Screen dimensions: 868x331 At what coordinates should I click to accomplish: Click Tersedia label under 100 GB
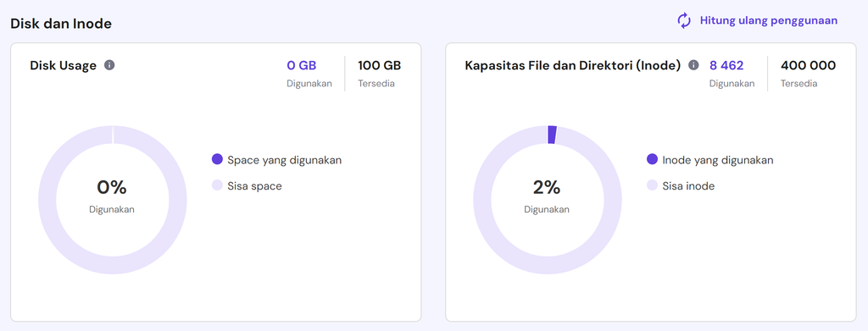point(376,84)
